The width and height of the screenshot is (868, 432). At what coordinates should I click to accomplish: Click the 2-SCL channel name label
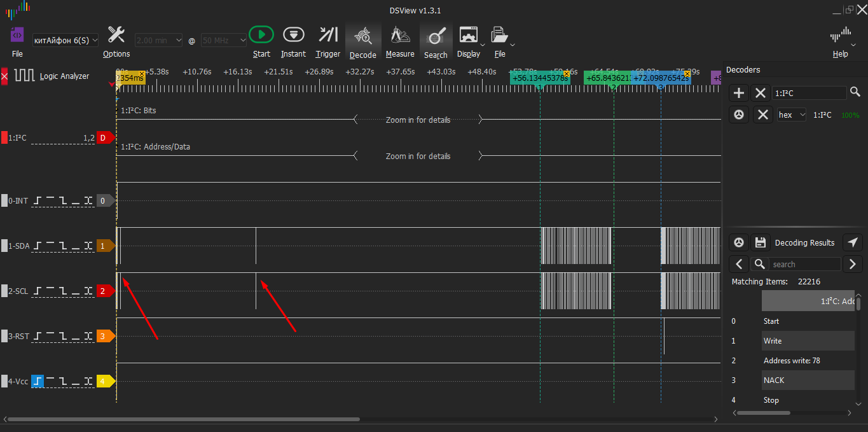tap(18, 291)
